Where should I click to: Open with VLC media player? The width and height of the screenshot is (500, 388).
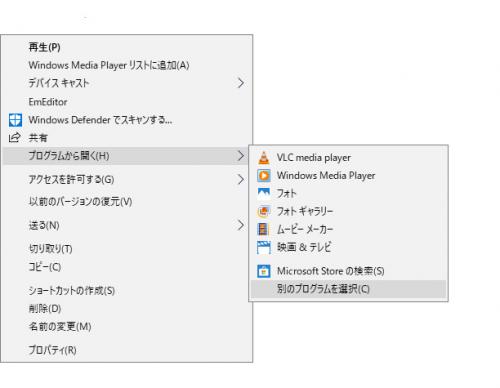tap(348, 158)
